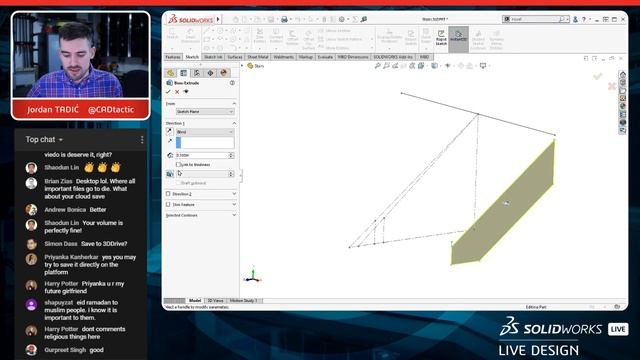Open the Display Style cube icon

coord(435,66)
